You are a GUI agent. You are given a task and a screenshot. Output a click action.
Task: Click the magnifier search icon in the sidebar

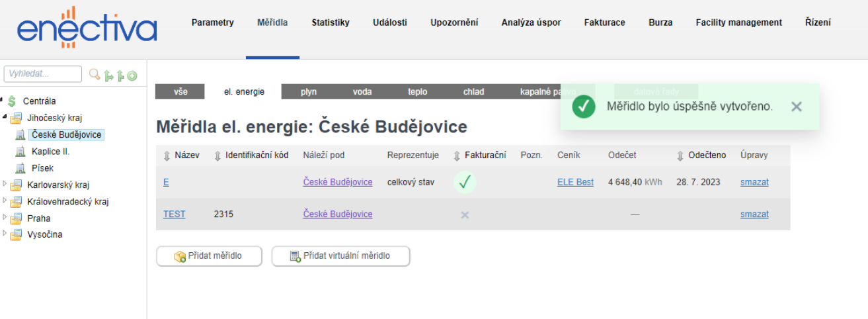coord(95,75)
